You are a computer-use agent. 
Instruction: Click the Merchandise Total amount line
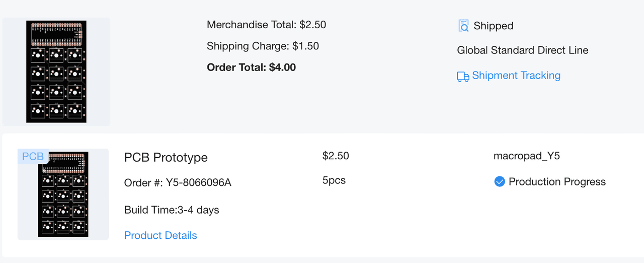click(266, 24)
